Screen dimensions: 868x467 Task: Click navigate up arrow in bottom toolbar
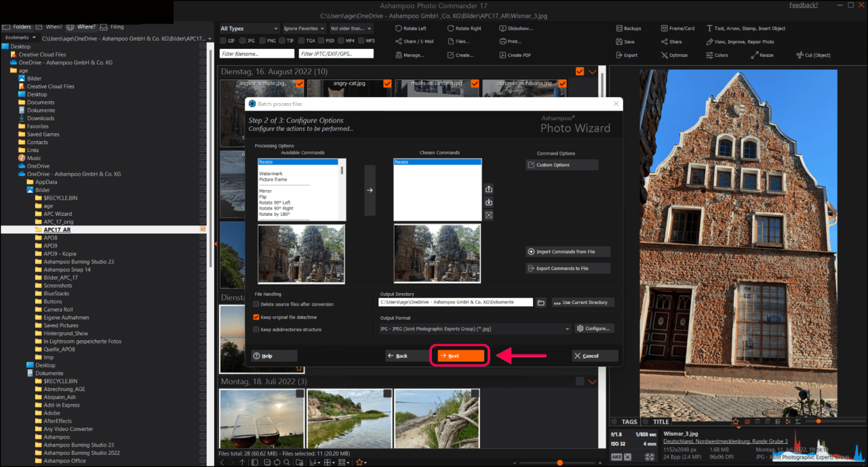[x=242, y=462]
